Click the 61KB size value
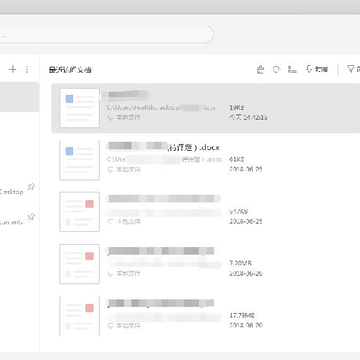Image resolution: width=360 pixels, height=360 pixels. tap(237, 160)
